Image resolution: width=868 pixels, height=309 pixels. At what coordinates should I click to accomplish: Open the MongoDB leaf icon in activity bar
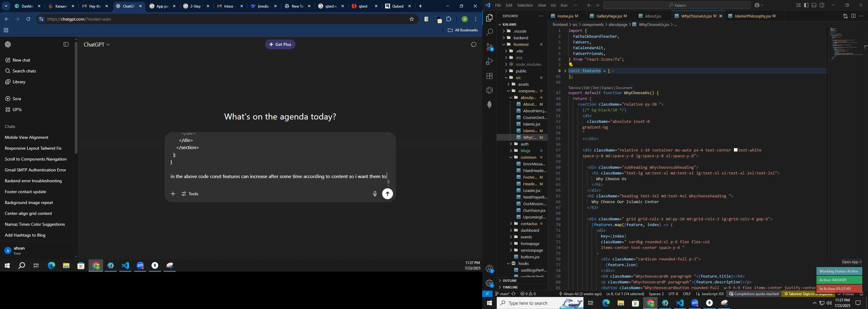pyautogui.click(x=489, y=105)
